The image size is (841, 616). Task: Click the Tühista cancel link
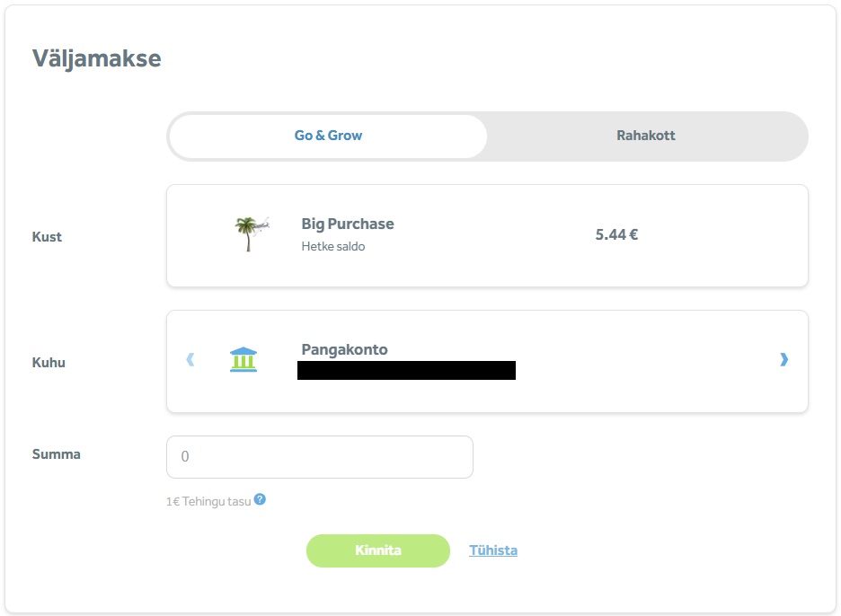pos(493,550)
